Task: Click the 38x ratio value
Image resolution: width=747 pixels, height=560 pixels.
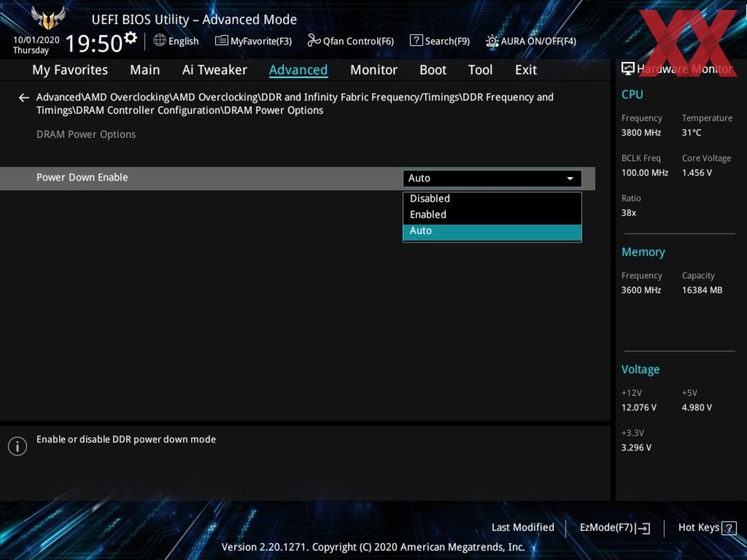Action: point(629,213)
